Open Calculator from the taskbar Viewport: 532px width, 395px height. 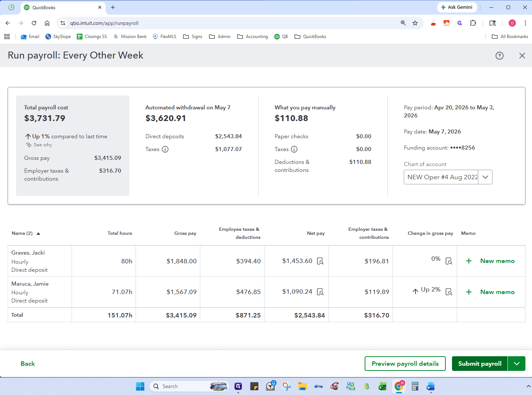(x=415, y=386)
